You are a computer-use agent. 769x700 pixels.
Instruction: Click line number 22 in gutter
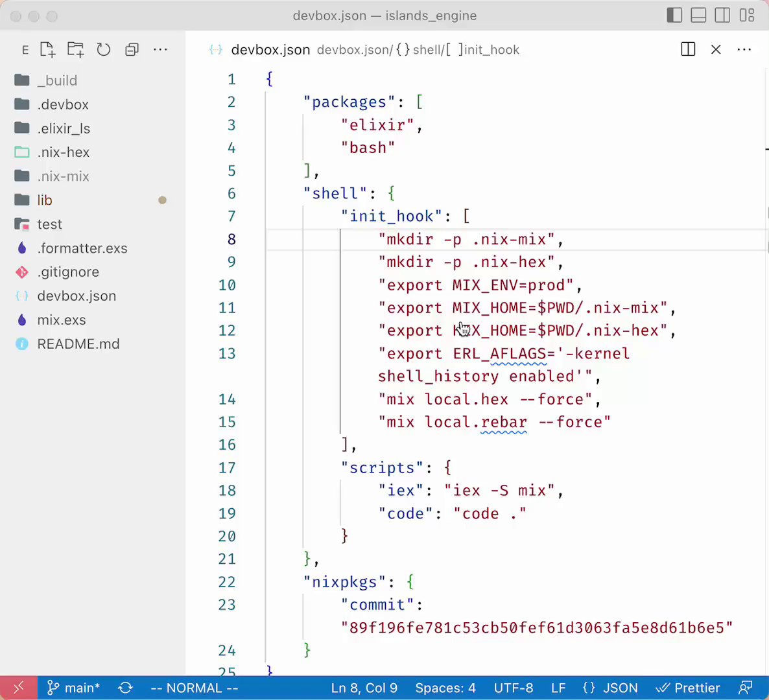coord(226,582)
